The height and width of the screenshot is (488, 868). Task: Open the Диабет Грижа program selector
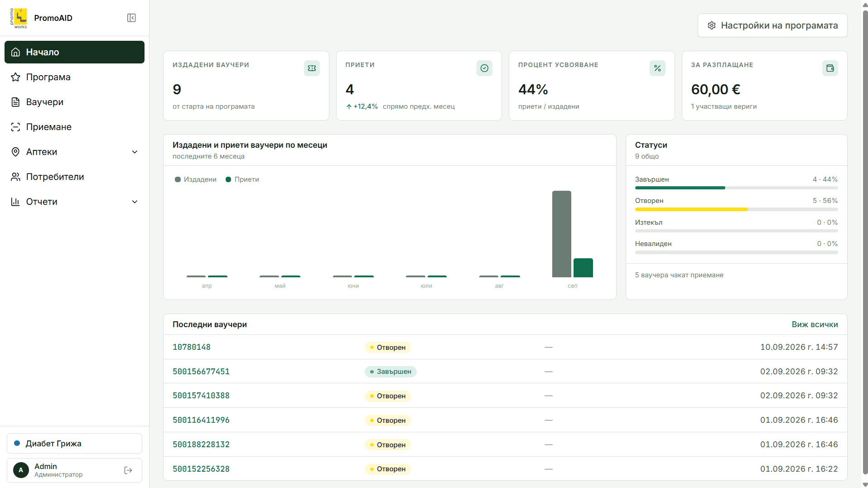click(x=74, y=444)
